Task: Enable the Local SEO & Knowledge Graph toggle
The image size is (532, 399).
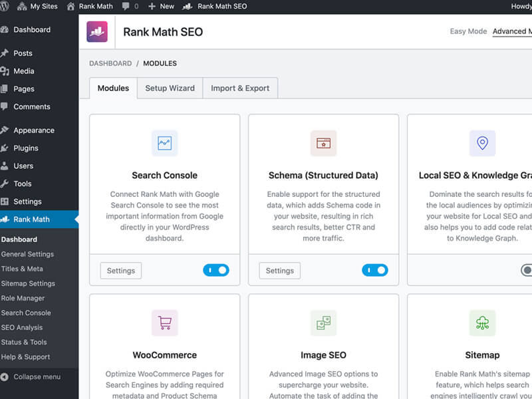Action: (527, 270)
